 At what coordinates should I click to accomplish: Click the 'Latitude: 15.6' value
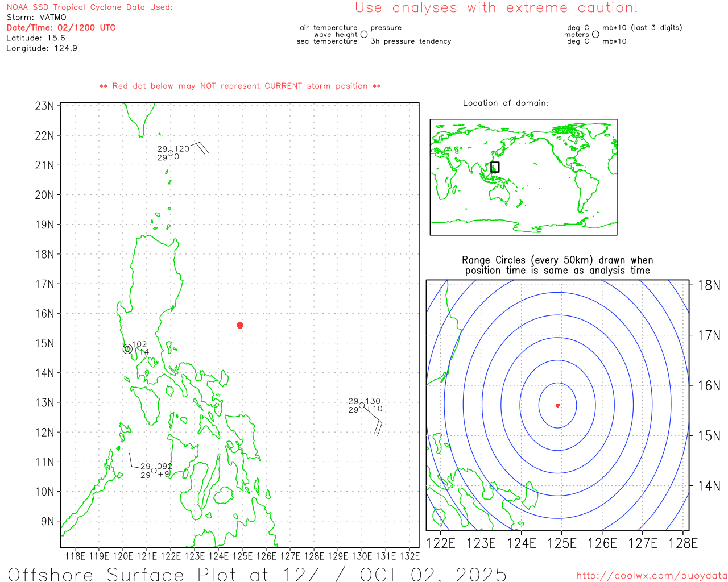tap(36, 38)
